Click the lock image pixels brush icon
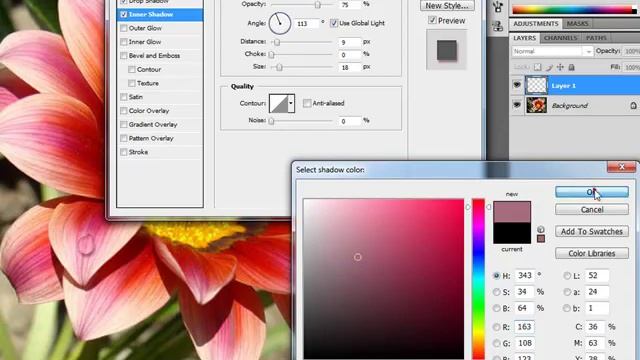This screenshot has height=360, width=640. coord(549,67)
